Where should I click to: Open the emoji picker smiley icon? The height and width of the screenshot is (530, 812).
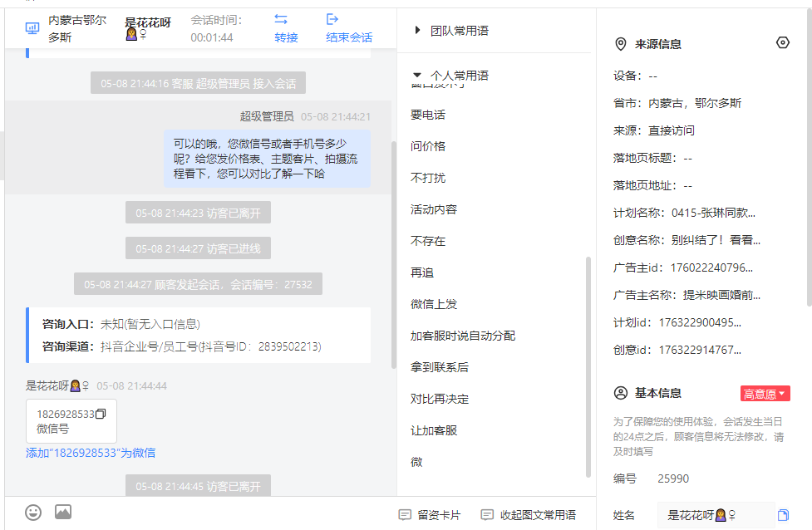(33, 513)
